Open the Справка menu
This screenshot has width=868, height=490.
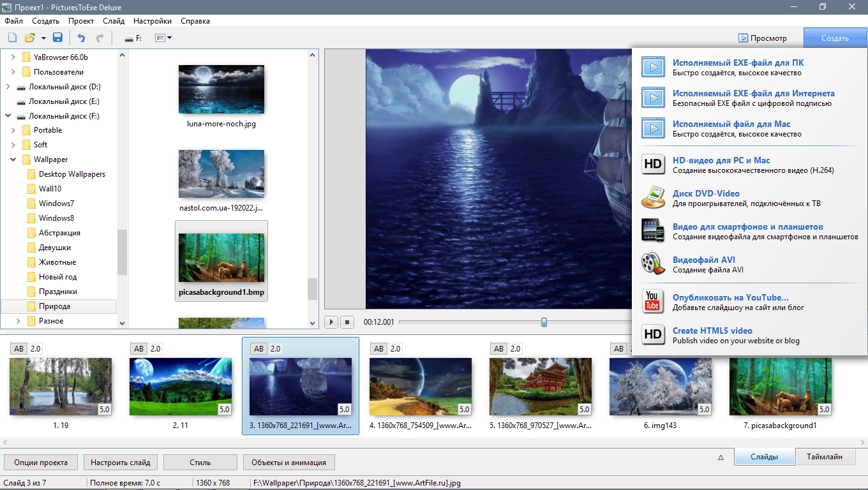[x=195, y=21]
